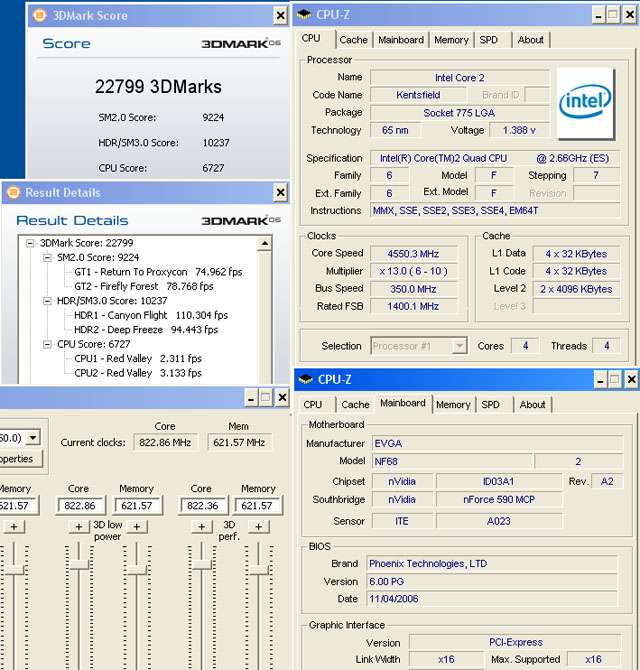The height and width of the screenshot is (670, 640).
Task: Click the 22799 3DMarks score text
Action: tap(158, 87)
